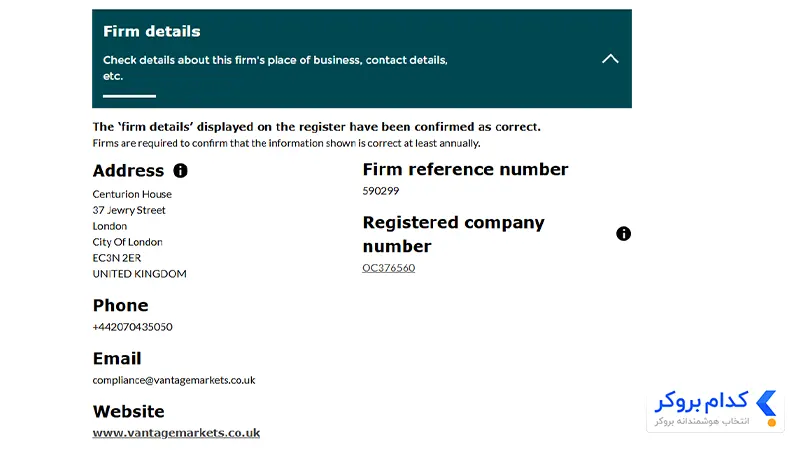
Task: Open registered company number OC376560 link
Action: coord(388,268)
